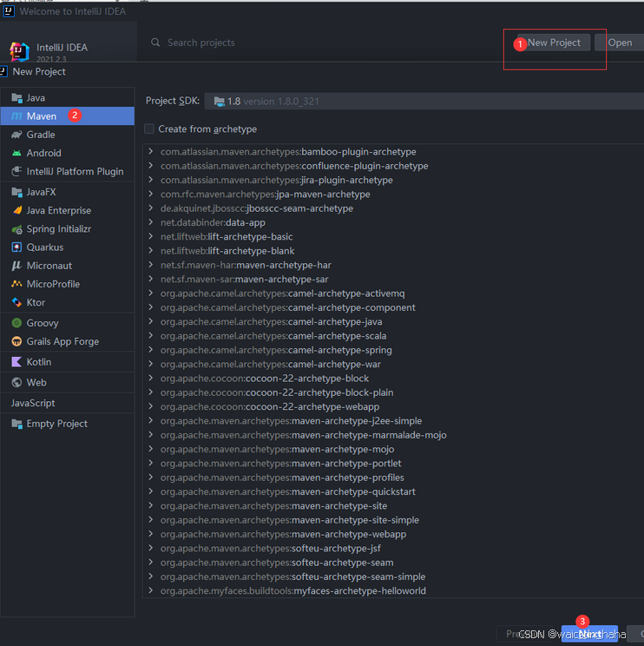The width and height of the screenshot is (644, 646).
Task: Expand the jpa-maven-archetype node
Action: 151,194
